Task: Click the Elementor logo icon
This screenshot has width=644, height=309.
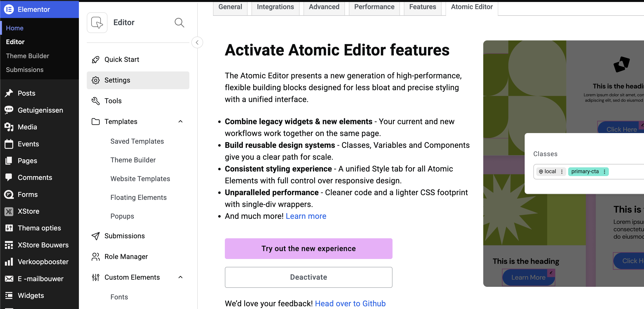Action: click(9, 10)
